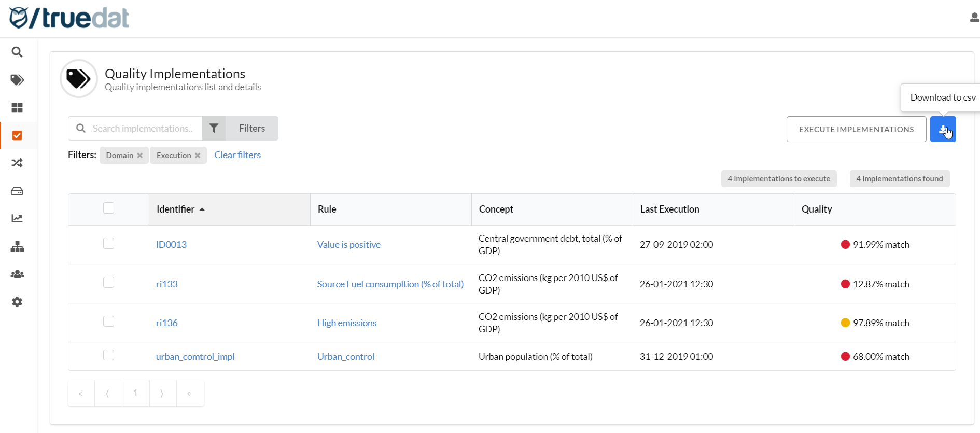Viewport: 980px width, 433px height.
Task: Check the box for row ID0013
Action: tap(108, 243)
